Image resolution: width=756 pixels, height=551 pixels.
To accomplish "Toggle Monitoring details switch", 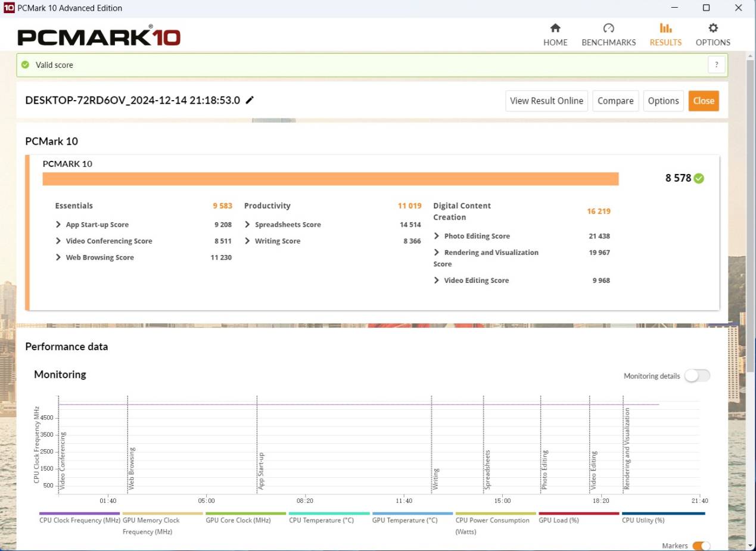I will [x=697, y=376].
